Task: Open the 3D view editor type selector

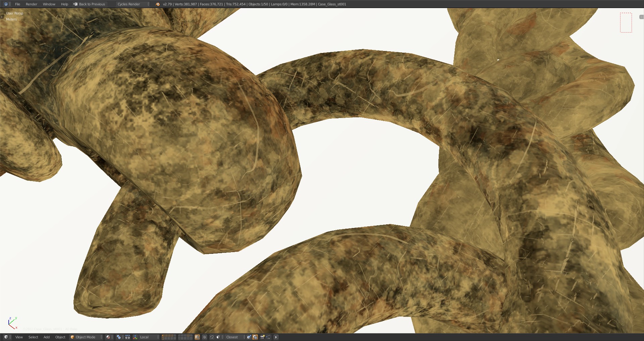Action: pos(7,337)
